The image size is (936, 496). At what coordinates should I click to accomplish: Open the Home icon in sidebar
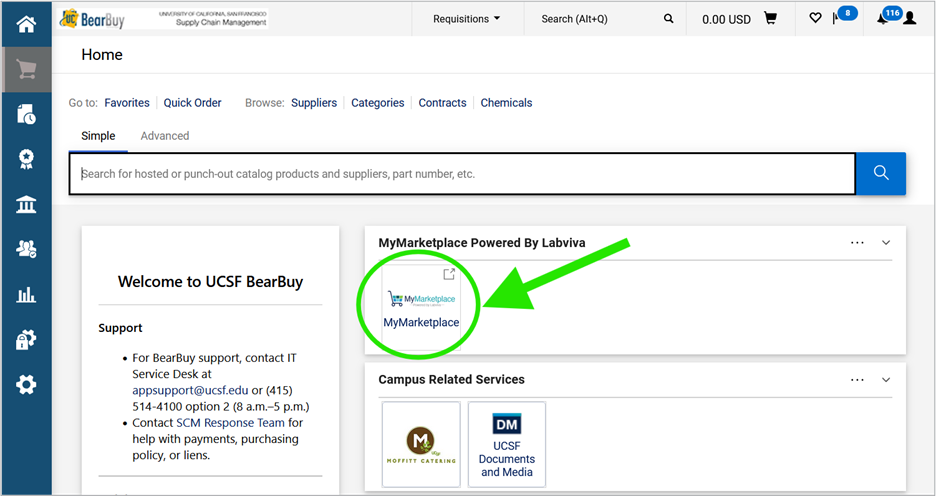click(x=26, y=24)
